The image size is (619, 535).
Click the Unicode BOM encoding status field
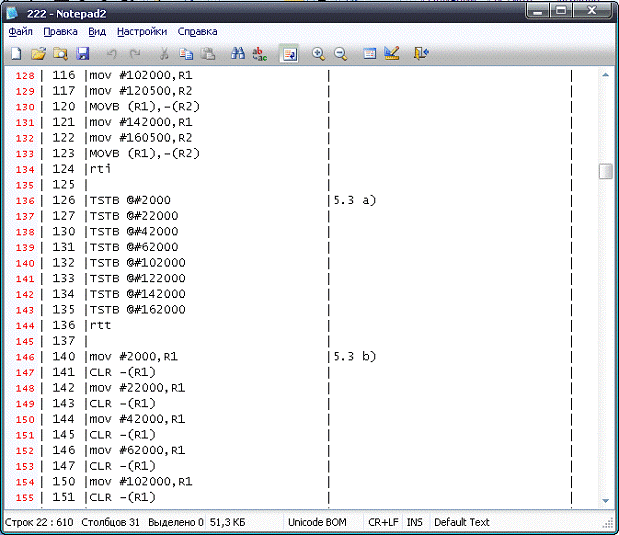coord(317,522)
